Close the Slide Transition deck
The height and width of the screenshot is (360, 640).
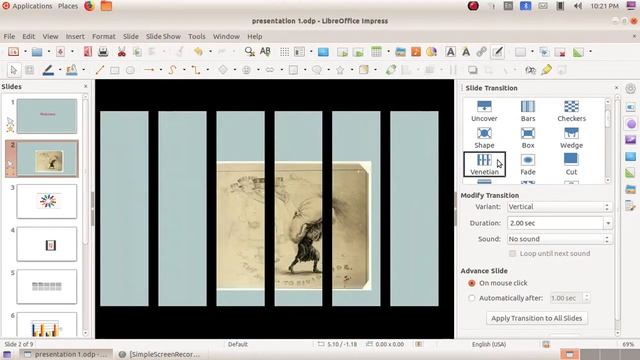coord(616,88)
